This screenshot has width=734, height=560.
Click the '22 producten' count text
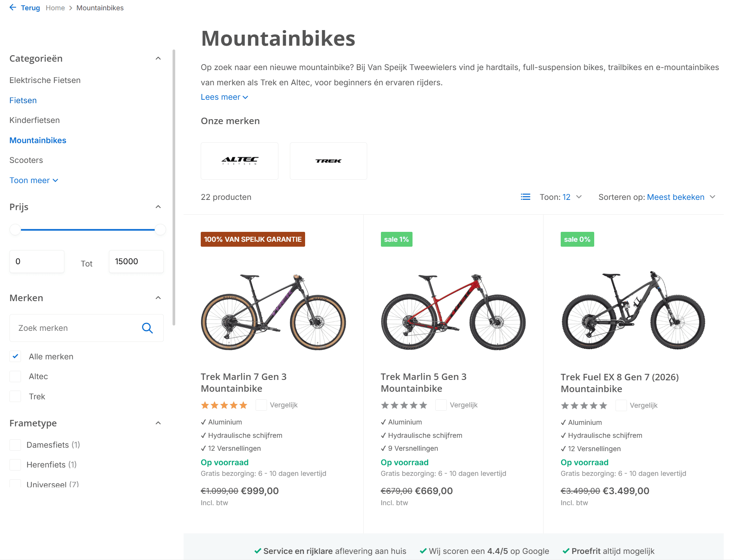(226, 197)
